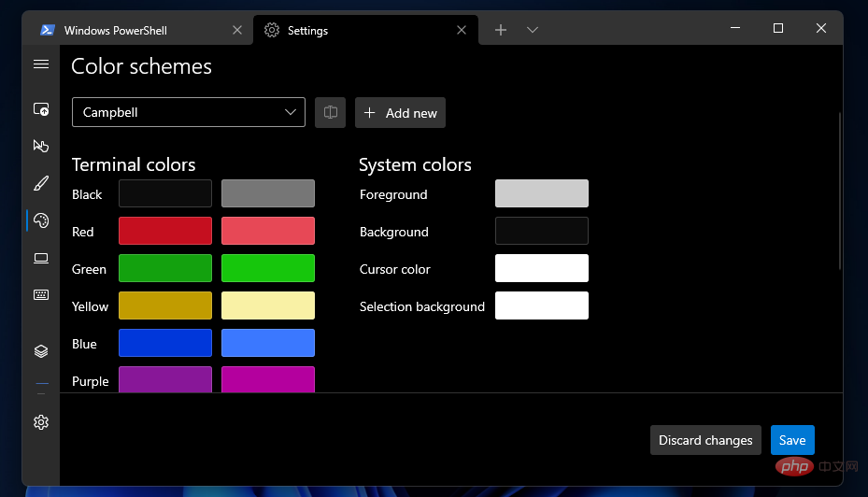The height and width of the screenshot is (497, 868).
Task: Expand the new tab profile dropdown arrow
Action: point(532,30)
